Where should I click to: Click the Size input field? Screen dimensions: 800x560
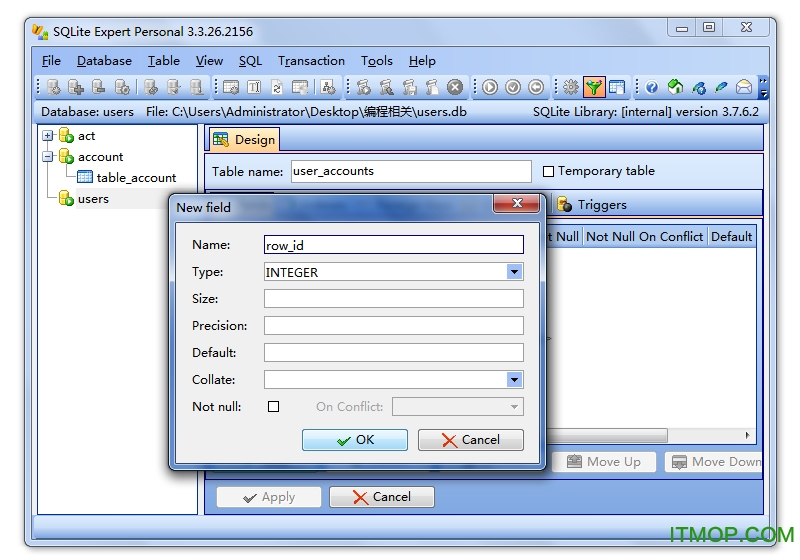point(393,298)
